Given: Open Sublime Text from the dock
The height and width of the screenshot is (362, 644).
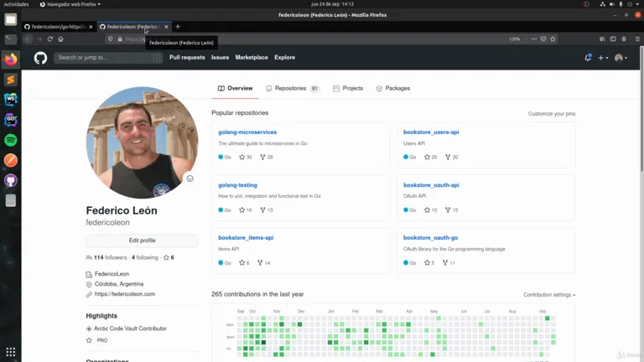Looking at the screenshot, I should click(11, 80).
